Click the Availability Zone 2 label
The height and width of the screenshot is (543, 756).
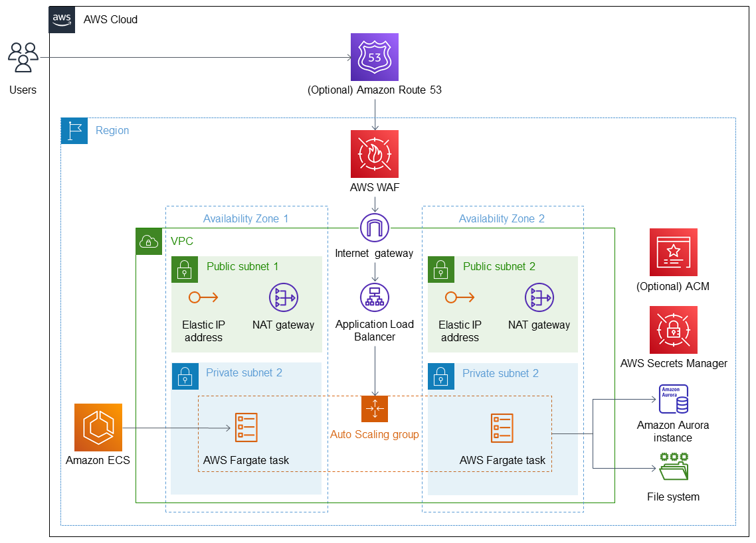coord(502,218)
